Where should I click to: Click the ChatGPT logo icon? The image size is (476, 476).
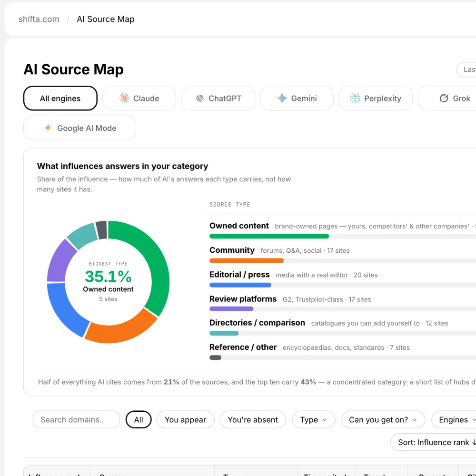(x=200, y=99)
